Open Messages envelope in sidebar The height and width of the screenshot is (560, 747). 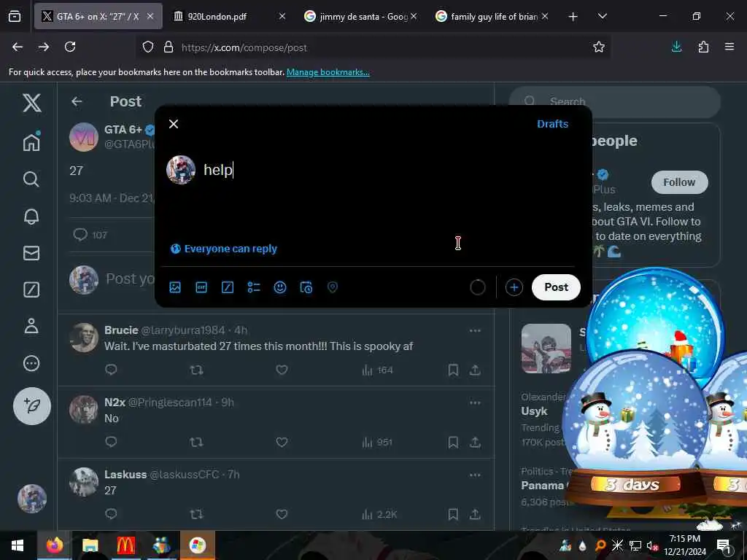pos(31,253)
